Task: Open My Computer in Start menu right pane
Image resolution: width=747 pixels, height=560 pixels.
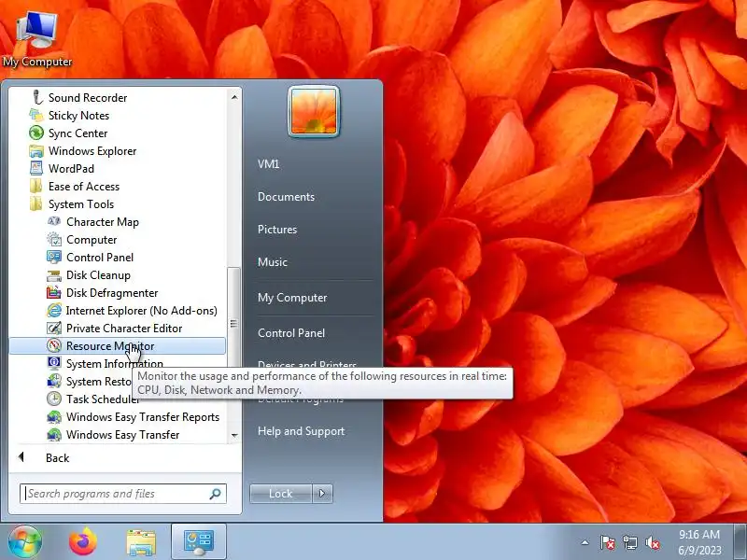Action: pos(292,298)
